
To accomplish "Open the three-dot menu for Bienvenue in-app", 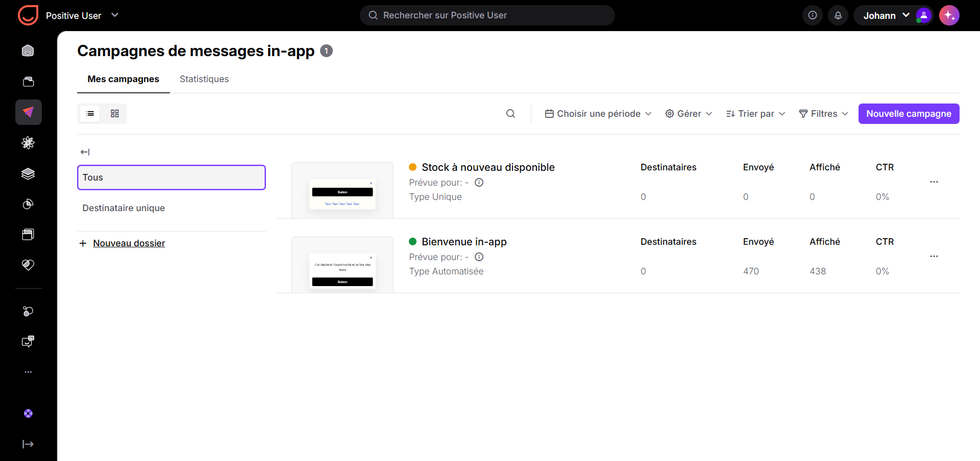I will pyautogui.click(x=934, y=257).
